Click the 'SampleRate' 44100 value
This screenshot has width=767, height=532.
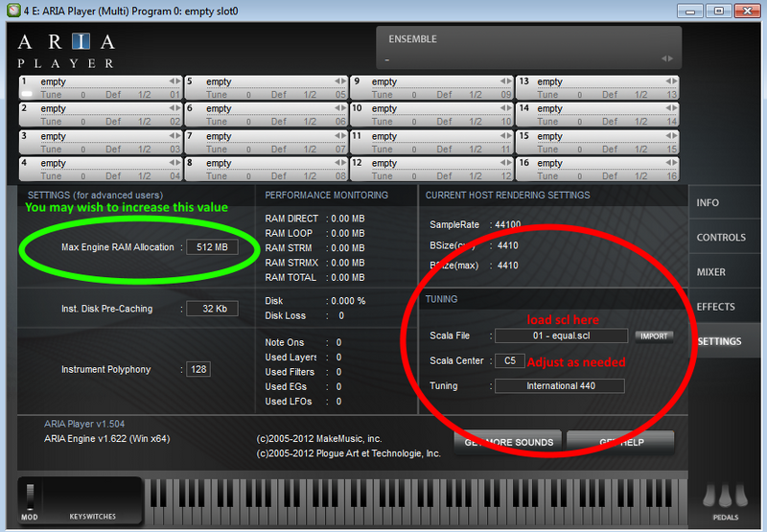click(508, 224)
